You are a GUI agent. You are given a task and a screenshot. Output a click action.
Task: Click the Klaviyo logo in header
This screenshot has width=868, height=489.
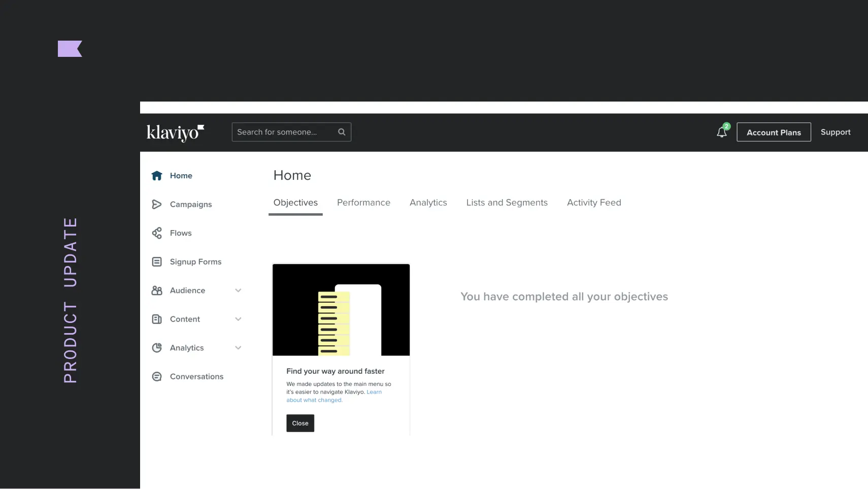point(176,133)
